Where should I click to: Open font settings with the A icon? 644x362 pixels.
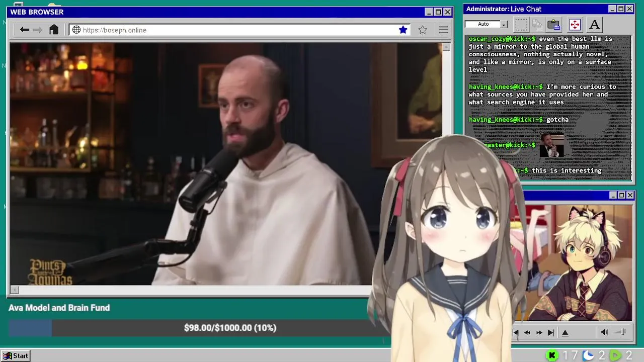tap(594, 24)
